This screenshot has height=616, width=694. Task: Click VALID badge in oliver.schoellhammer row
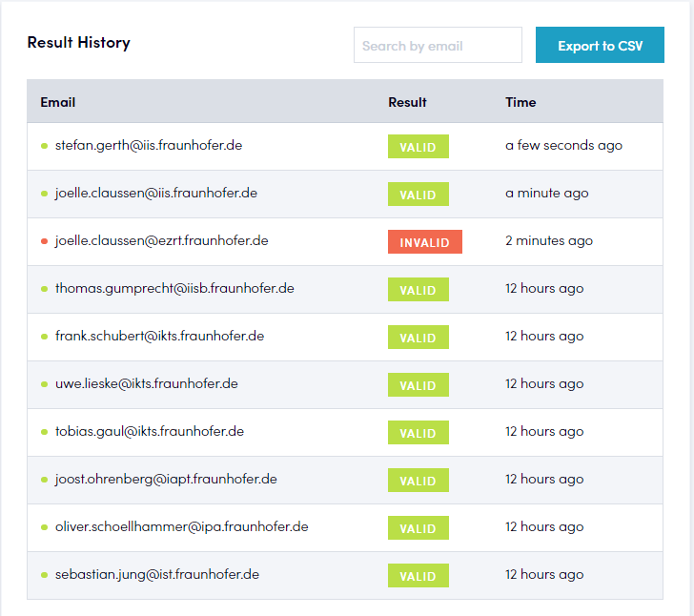point(418,528)
